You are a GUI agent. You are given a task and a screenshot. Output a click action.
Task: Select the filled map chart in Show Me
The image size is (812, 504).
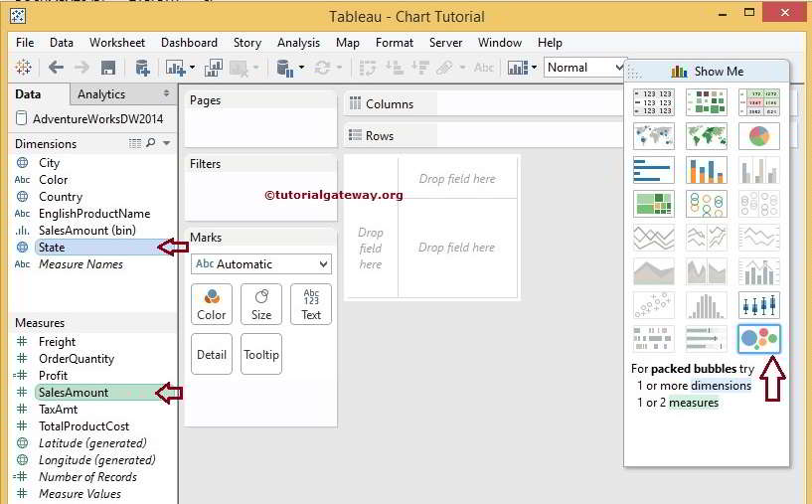[707, 136]
